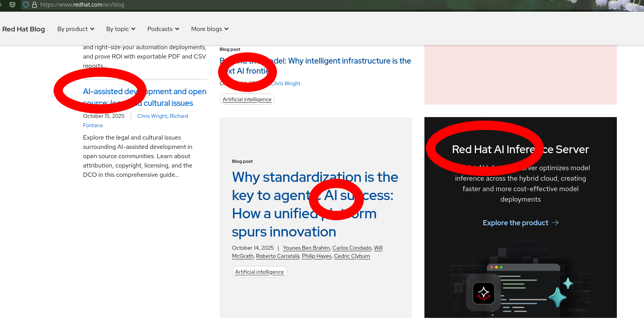Viewport: 644px width, 328px height.
Task: Go to the Red Hat Blog home title
Action: pos(24,29)
